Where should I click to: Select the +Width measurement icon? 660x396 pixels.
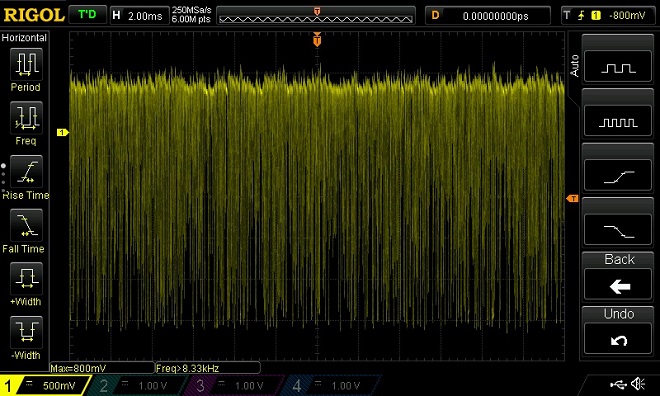pos(26,279)
